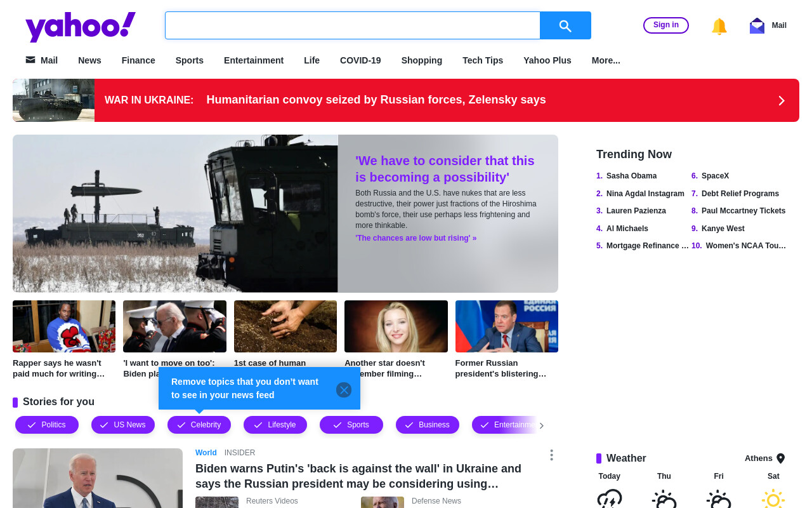Click the envelope icon beside Mail in the nav bar
Screen dimensions: 812x508
(30, 60)
